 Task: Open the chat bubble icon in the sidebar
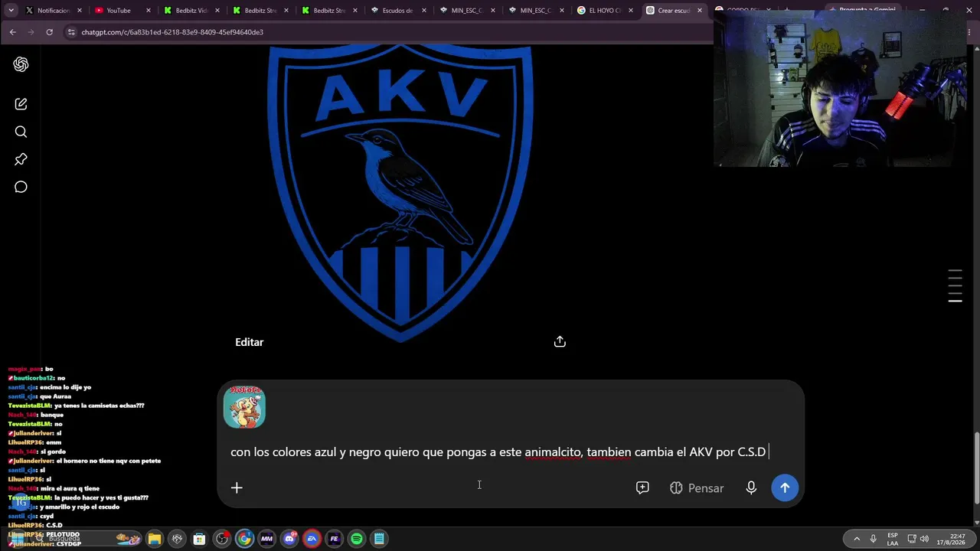click(x=21, y=187)
